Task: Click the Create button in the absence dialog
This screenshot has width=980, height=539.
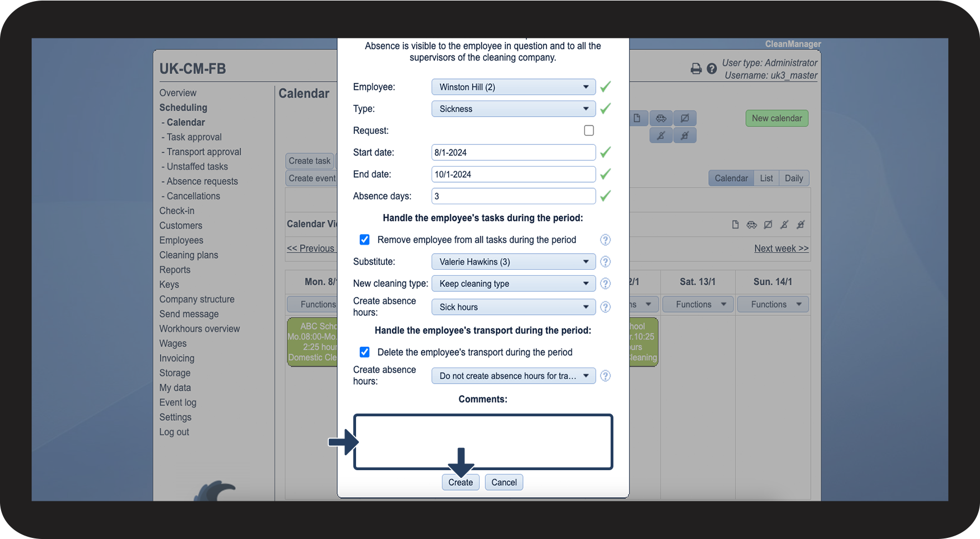Action: (460, 482)
